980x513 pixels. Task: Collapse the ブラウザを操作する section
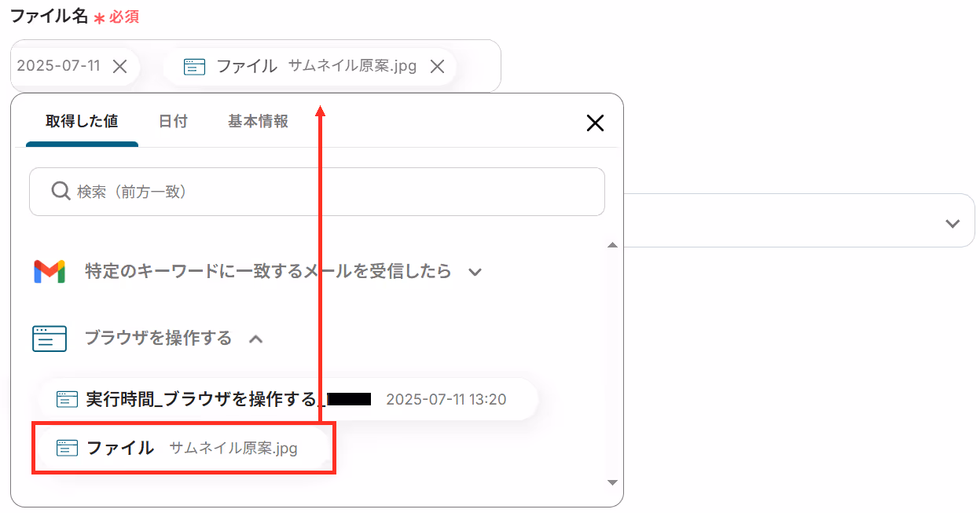click(x=255, y=339)
